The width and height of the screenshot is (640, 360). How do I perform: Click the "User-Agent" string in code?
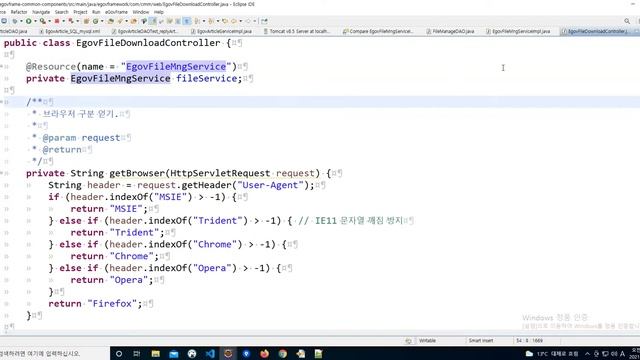coord(270,185)
